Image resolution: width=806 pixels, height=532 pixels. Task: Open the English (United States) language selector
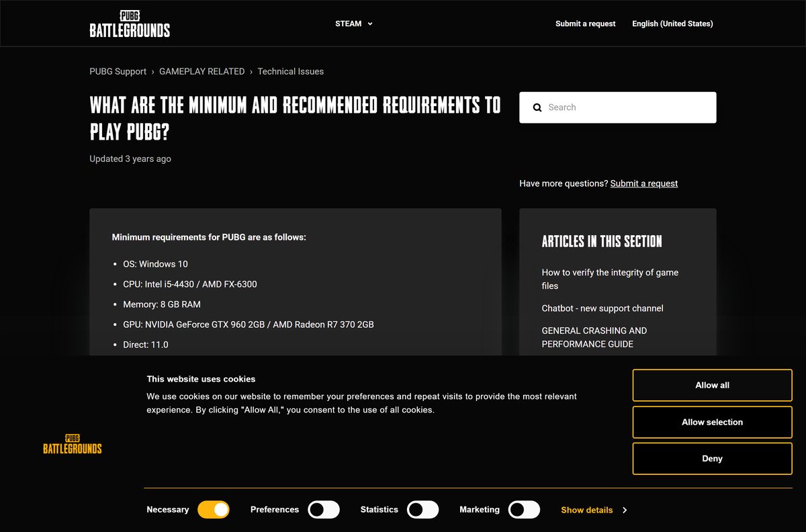[x=672, y=24]
